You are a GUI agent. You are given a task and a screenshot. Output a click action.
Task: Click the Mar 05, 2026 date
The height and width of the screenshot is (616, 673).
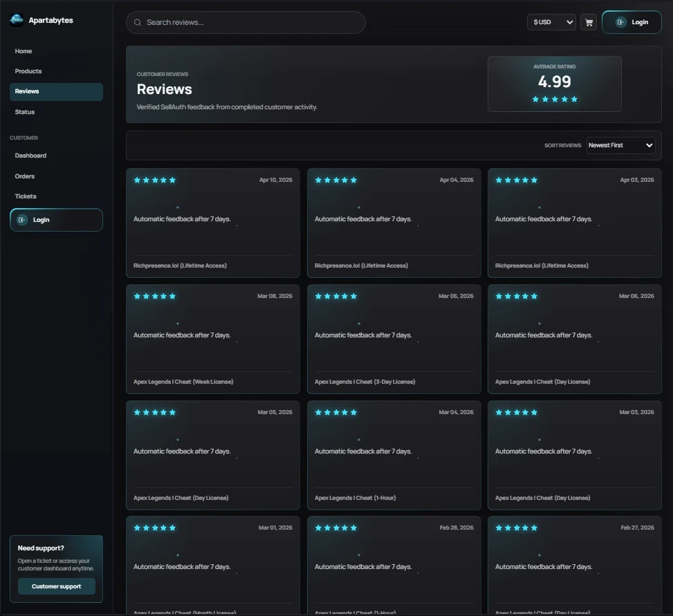coord(275,412)
